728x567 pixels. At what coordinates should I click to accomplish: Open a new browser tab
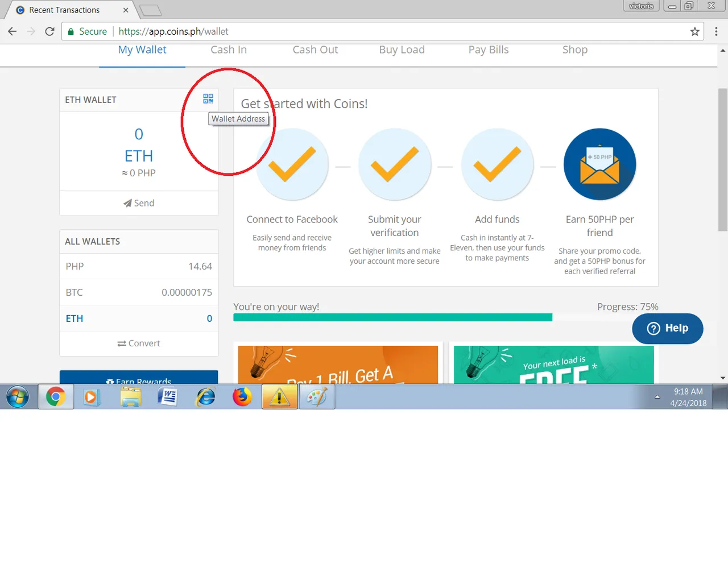coord(150,10)
